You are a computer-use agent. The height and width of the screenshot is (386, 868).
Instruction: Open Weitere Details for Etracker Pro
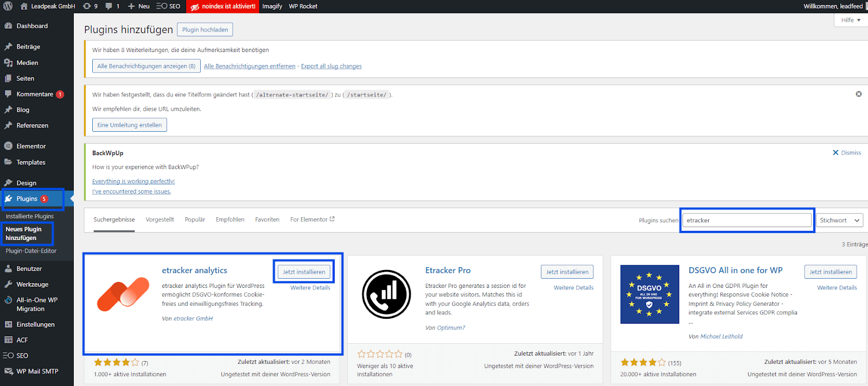coord(573,288)
